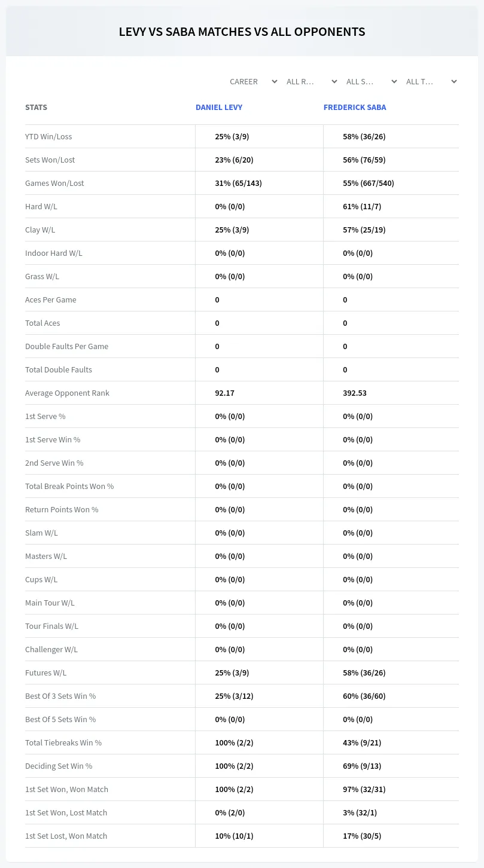
Task: Click the chevron arrow beside ALL T…
Action: click(x=453, y=81)
